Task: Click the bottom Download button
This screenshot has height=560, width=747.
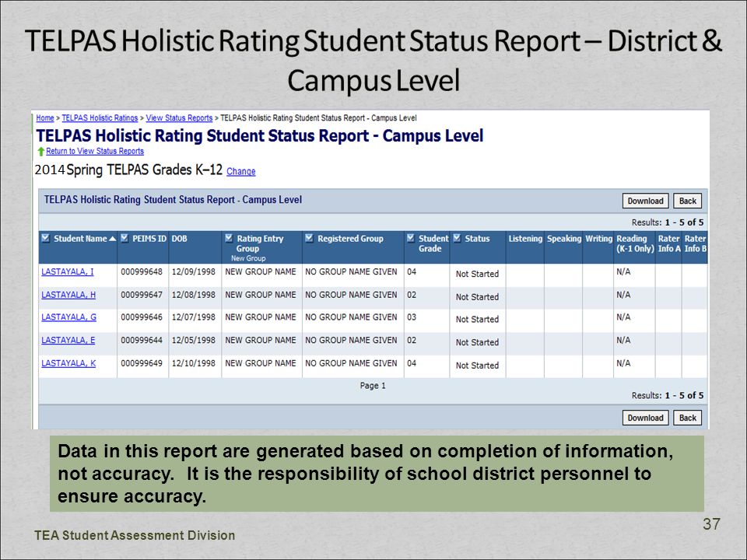Action: pos(646,418)
